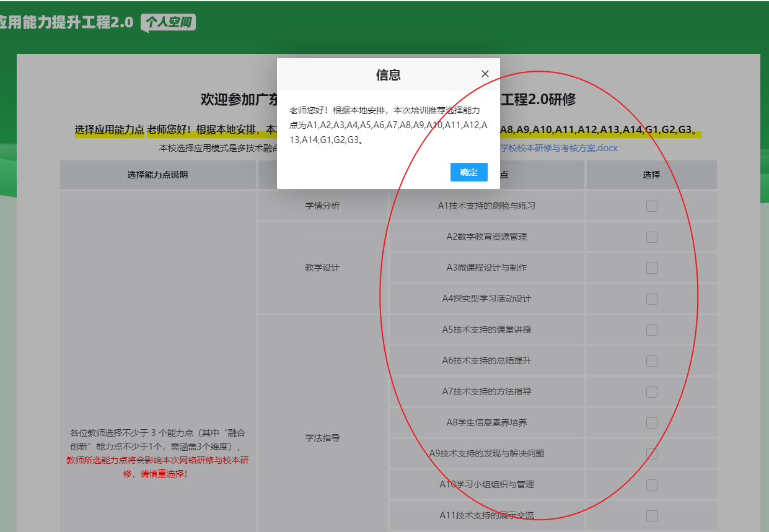Viewport: 769px width, 532px height.
Task: Click the 学法指导 dimension cell
Action: tap(322, 438)
